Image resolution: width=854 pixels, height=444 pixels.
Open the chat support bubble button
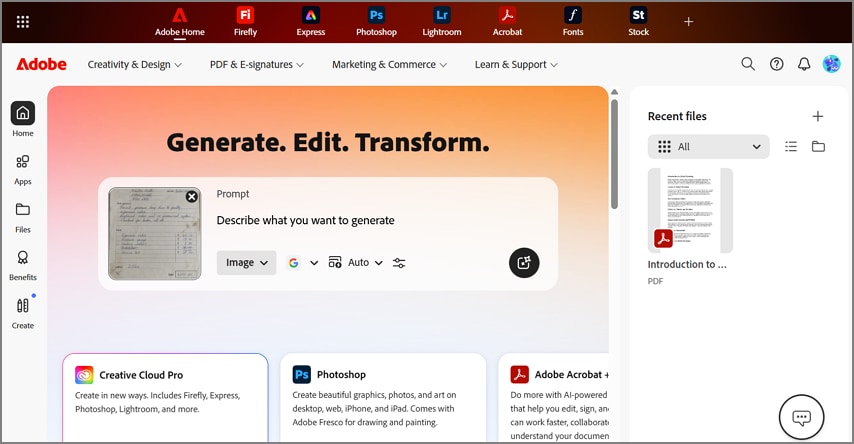tap(801, 417)
